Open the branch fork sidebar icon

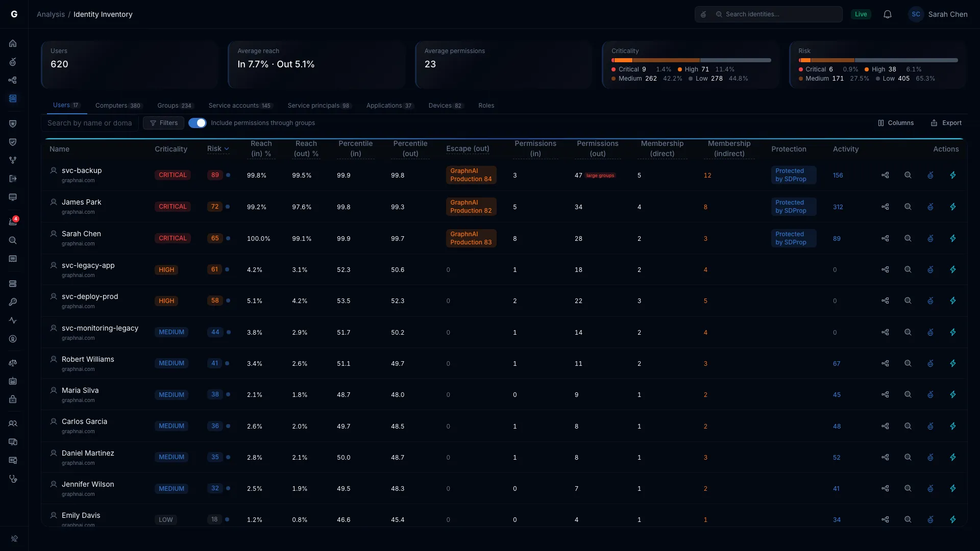tap(13, 160)
